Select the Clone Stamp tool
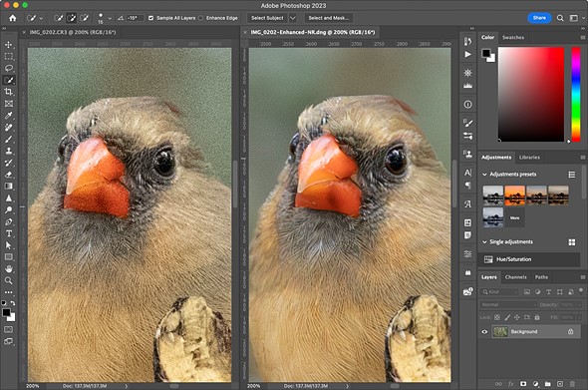This screenshot has width=588, height=390. coord(9,151)
